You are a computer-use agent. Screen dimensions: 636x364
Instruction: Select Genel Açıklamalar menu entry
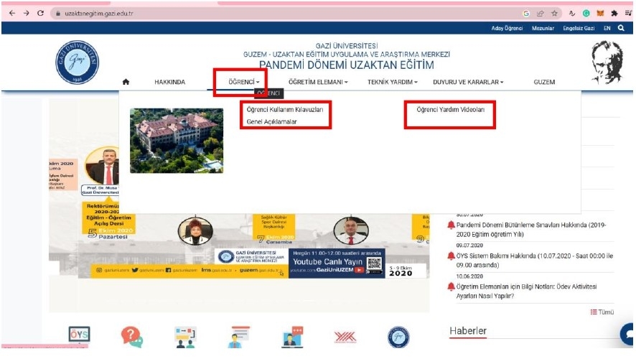coord(272,122)
